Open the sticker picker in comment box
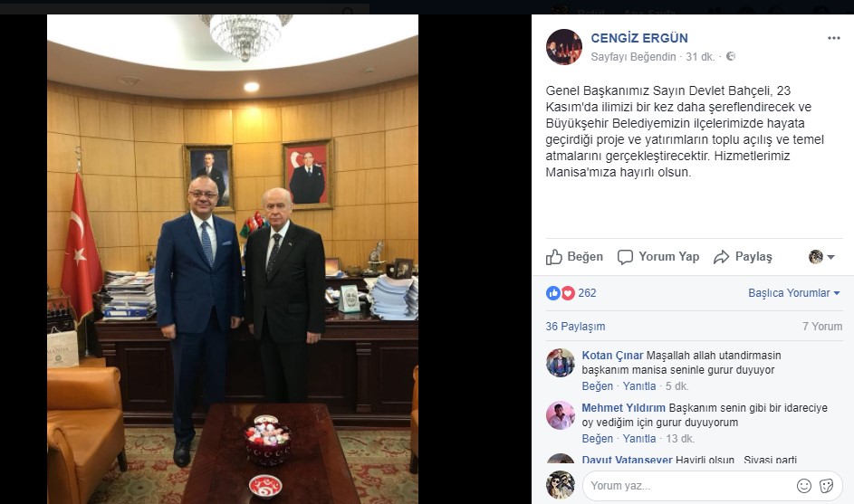The image size is (854, 504). pos(826,486)
